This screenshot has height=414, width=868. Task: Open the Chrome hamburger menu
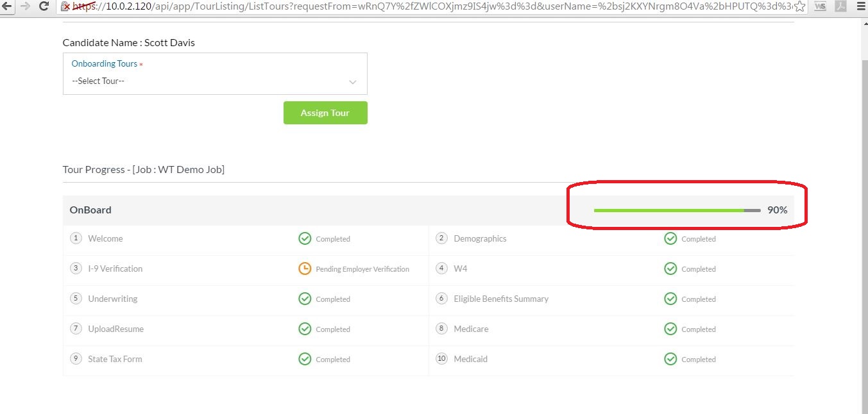point(861,6)
